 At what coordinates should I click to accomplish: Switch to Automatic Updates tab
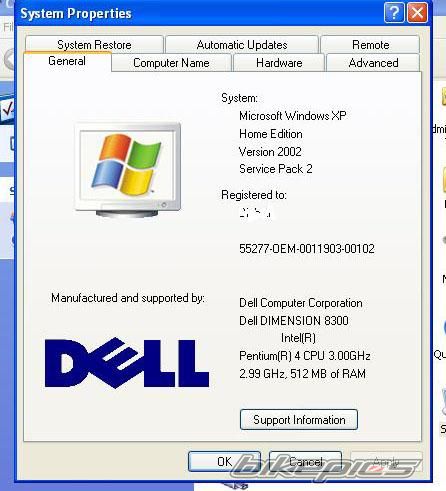pyautogui.click(x=242, y=45)
